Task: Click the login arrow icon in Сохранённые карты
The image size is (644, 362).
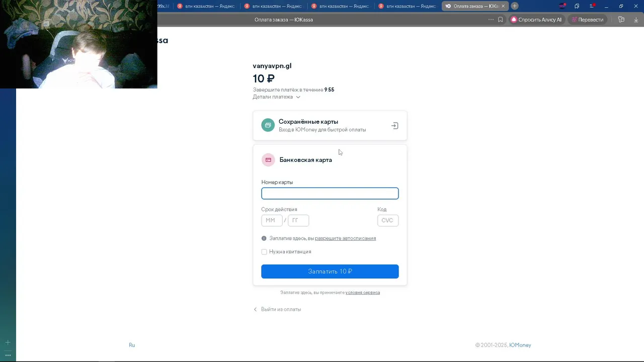Action: [395, 126]
